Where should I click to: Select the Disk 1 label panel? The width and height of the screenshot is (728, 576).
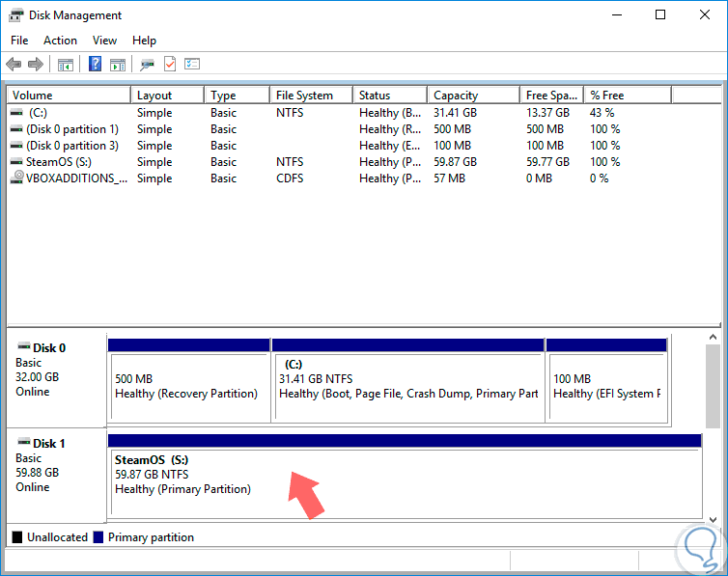tap(57, 476)
